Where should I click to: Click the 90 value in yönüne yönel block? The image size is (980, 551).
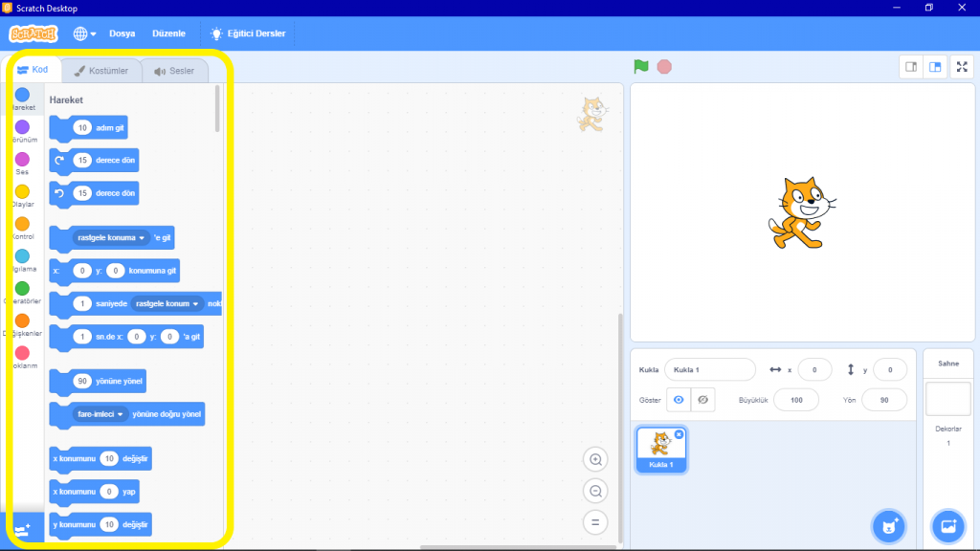coord(82,381)
